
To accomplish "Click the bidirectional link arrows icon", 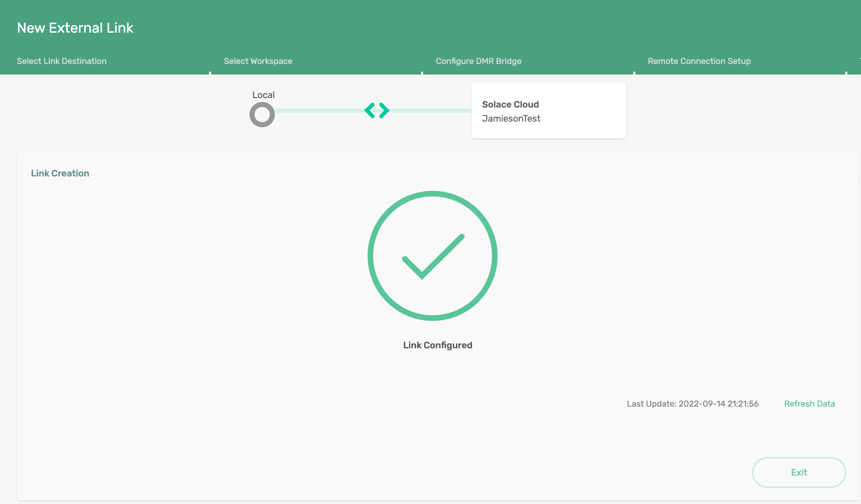I will [377, 110].
